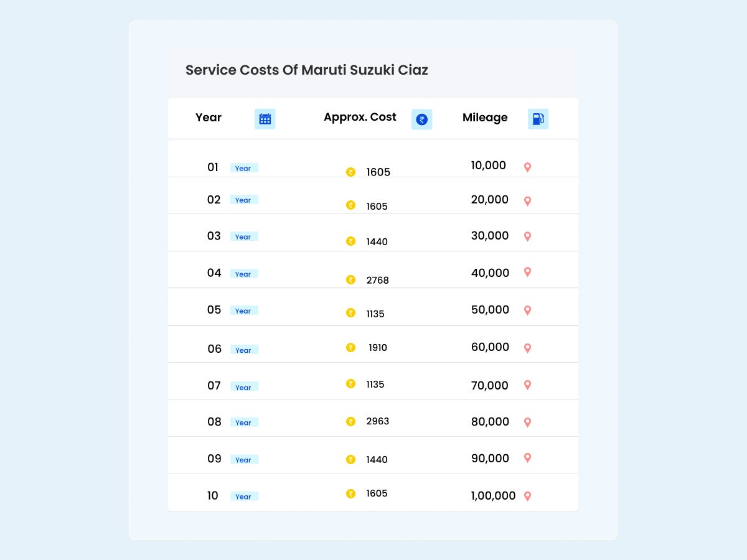The width and height of the screenshot is (747, 560).
Task: Click the rupee coin beside 2768
Action: (x=351, y=280)
